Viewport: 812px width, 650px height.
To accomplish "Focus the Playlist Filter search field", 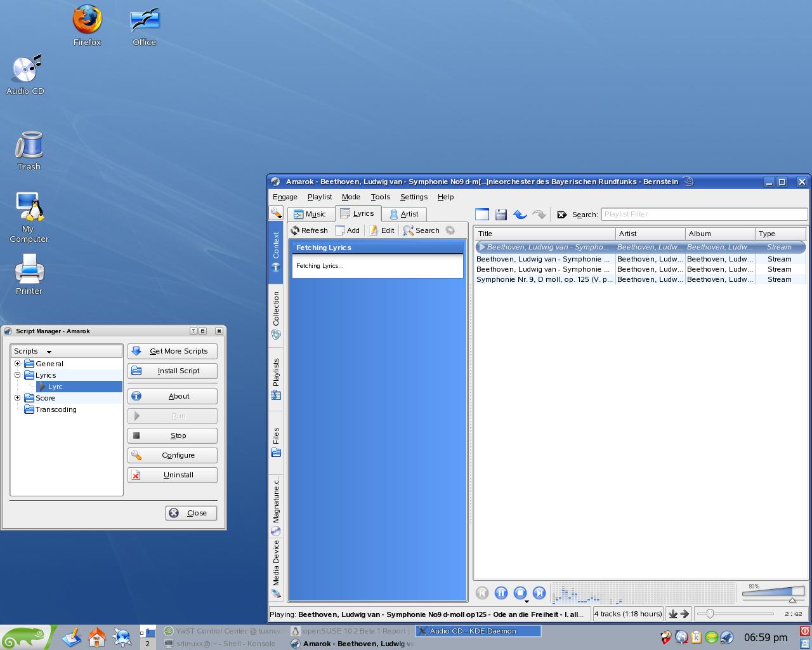I will pyautogui.click(x=704, y=215).
